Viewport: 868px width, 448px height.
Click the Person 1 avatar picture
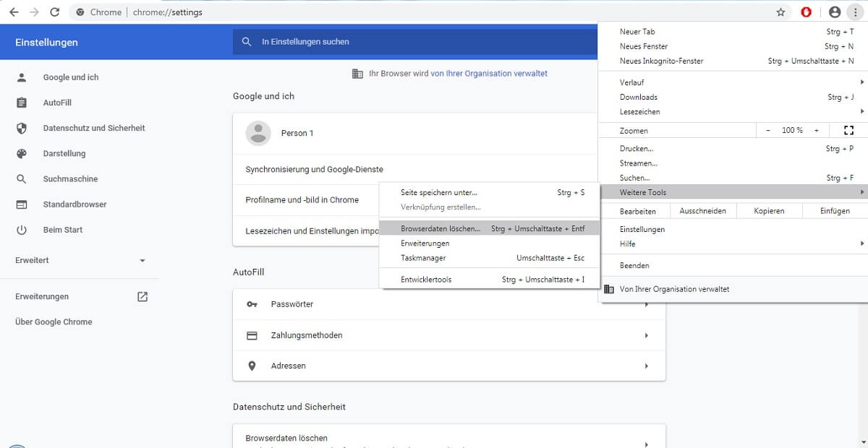point(258,133)
